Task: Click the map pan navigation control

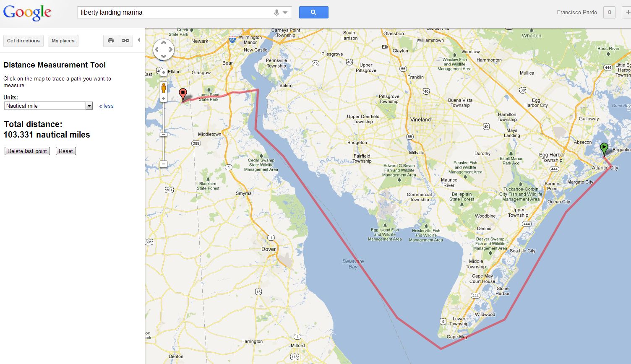Action: pyautogui.click(x=164, y=49)
